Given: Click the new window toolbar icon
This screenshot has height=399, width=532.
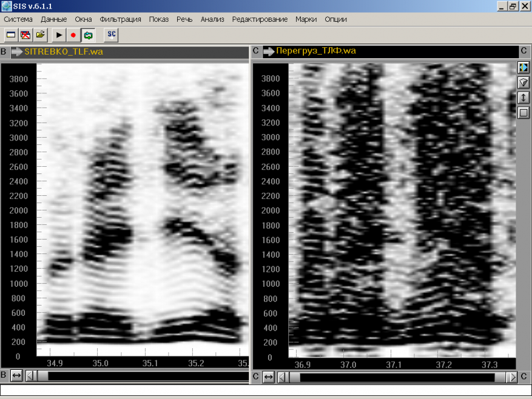Looking at the screenshot, I should pyautogui.click(x=11, y=35).
